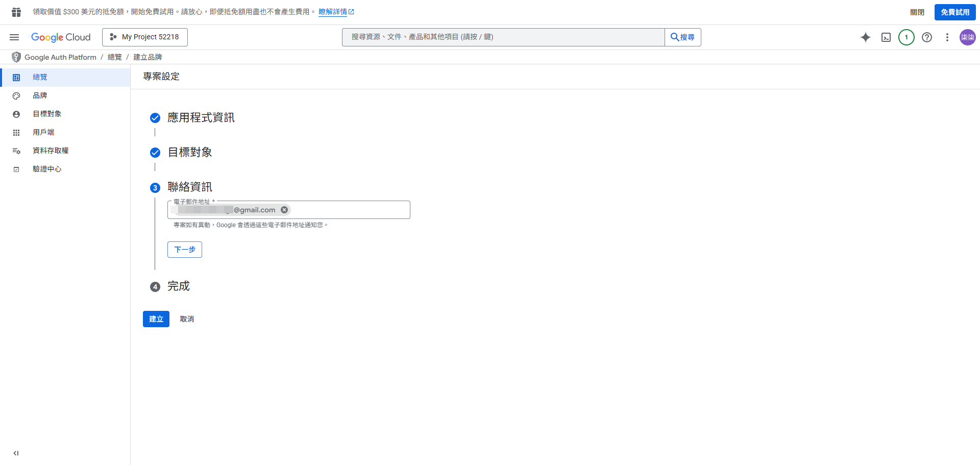Navigate to 總覽 via the breadcrumb
This screenshot has height=465, width=980.
114,57
